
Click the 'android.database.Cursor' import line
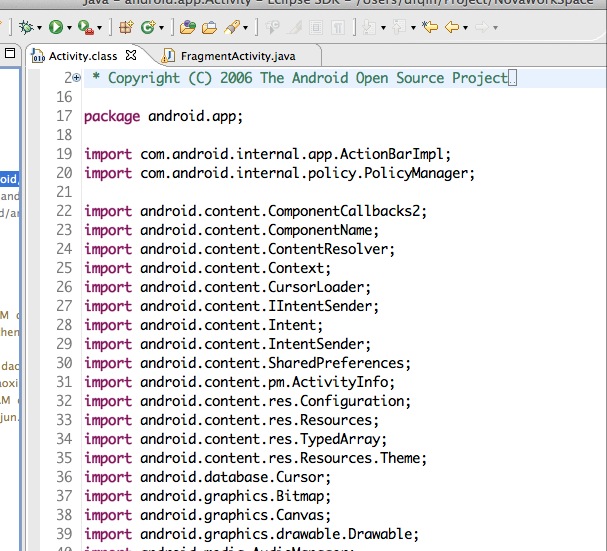(207, 477)
